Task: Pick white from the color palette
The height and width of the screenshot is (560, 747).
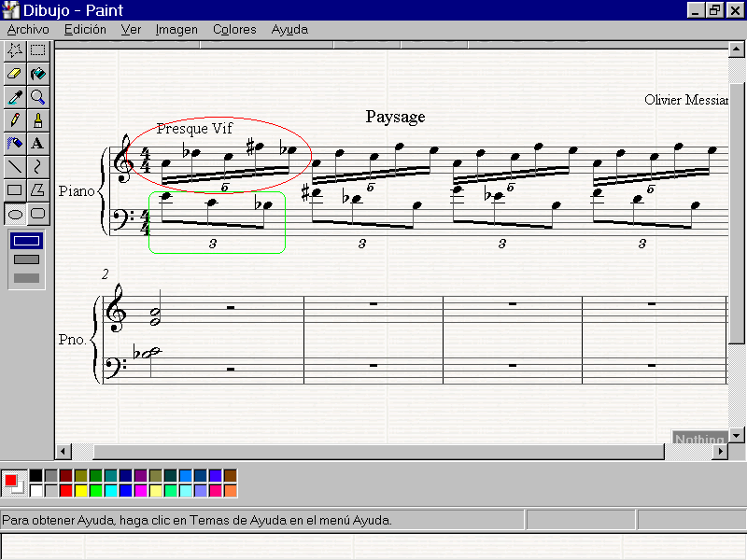Action: coord(36,491)
